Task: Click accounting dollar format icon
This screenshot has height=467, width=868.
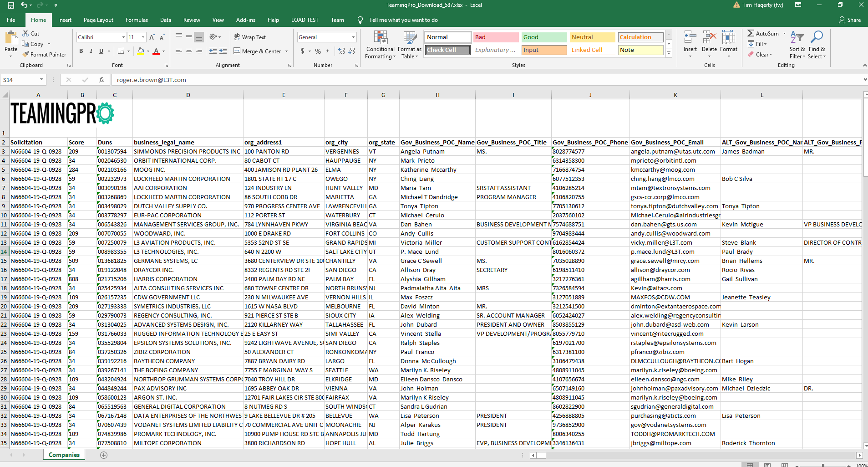Action: [x=302, y=51]
